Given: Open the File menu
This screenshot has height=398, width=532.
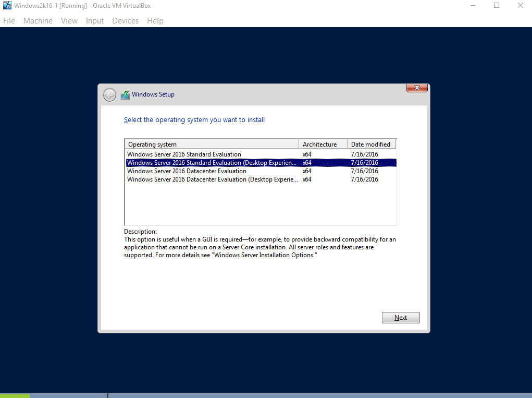Looking at the screenshot, I should 9,21.
